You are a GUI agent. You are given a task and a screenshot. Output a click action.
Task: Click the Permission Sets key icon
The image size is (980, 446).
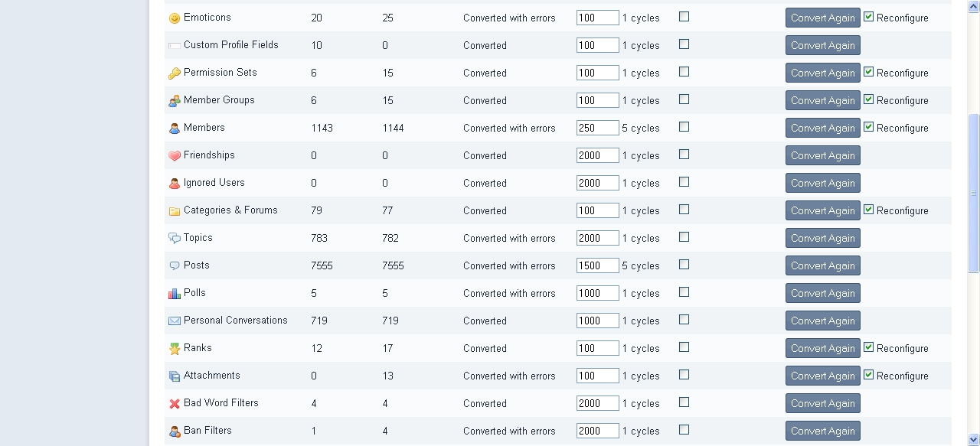point(175,73)
